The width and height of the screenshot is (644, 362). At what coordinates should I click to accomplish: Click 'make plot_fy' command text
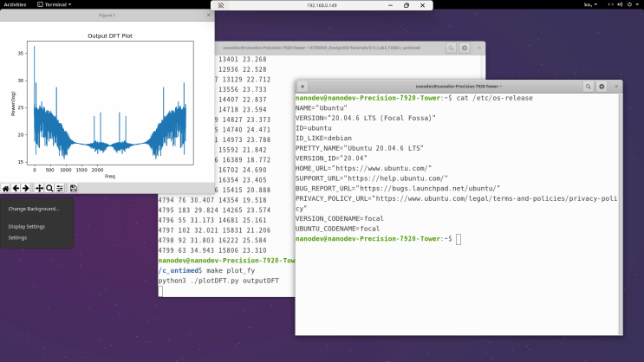(231, 271)
